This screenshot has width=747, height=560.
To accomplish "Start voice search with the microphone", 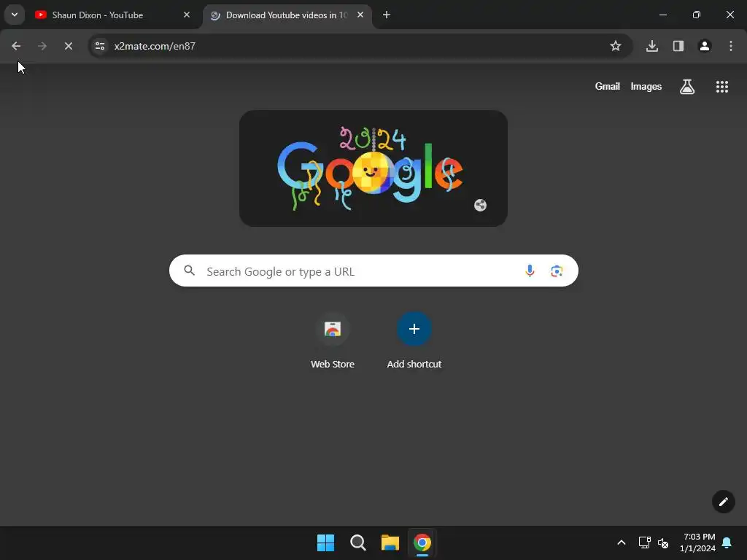I will click(x=530, y=271).
